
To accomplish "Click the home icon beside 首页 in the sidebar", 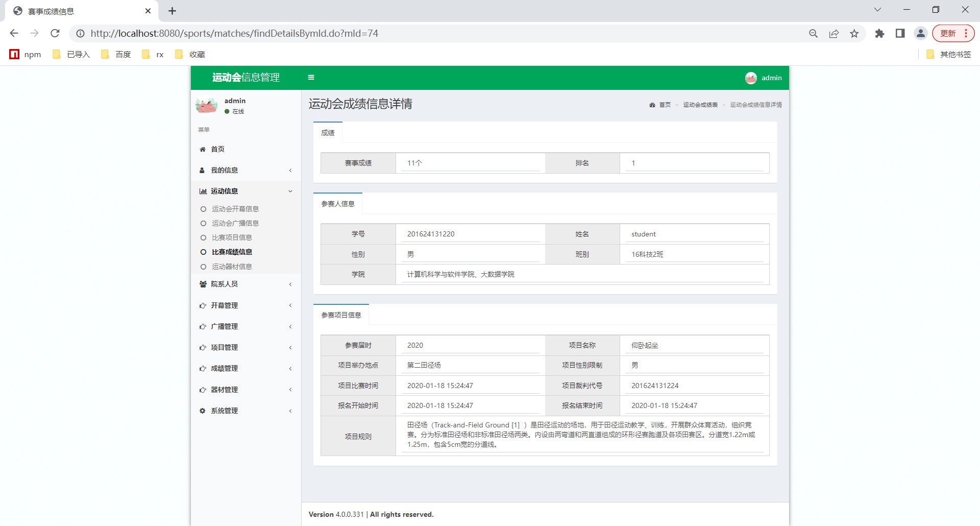I will coord(203,149).
